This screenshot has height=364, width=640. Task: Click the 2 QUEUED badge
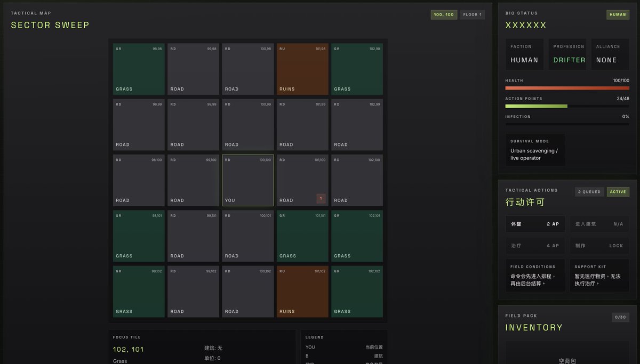point(589,192)
